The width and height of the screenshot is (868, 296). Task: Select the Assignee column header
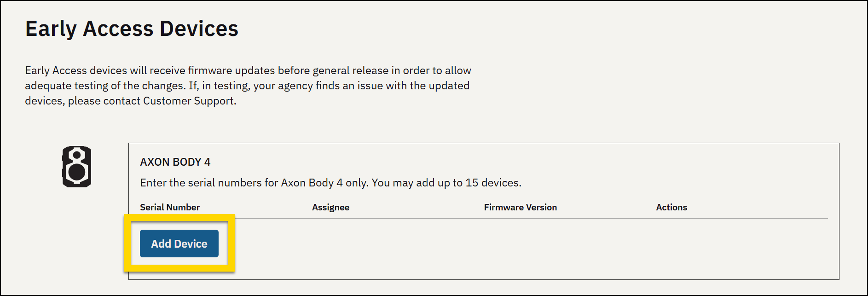pos(330,207)
